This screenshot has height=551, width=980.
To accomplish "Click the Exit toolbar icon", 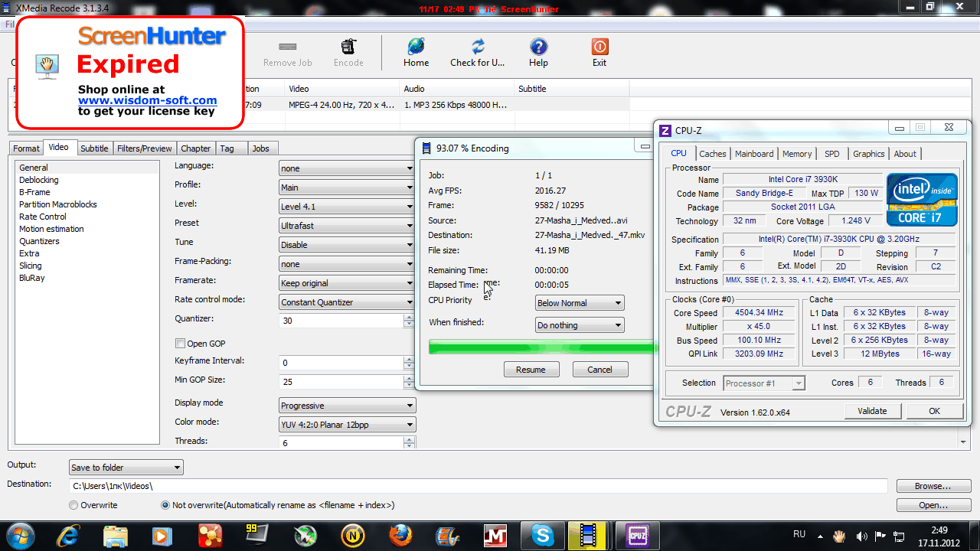I will click(599, 47).
